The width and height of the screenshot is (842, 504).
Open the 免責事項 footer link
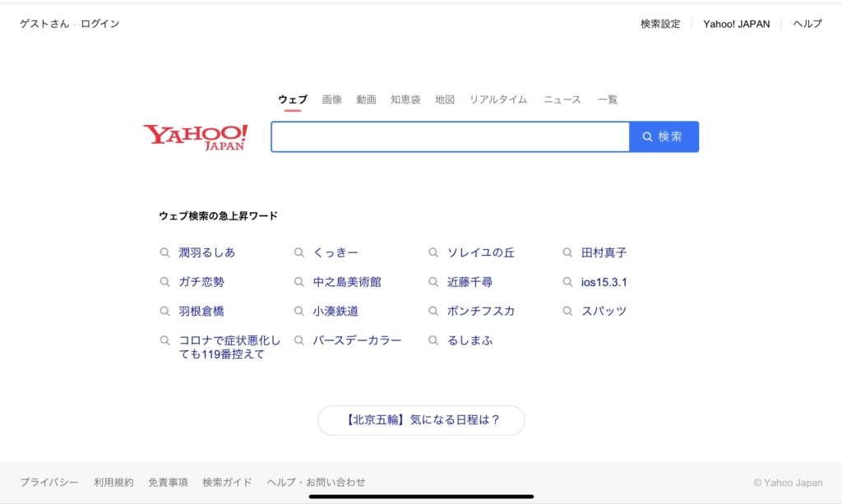tap(168, 482)
